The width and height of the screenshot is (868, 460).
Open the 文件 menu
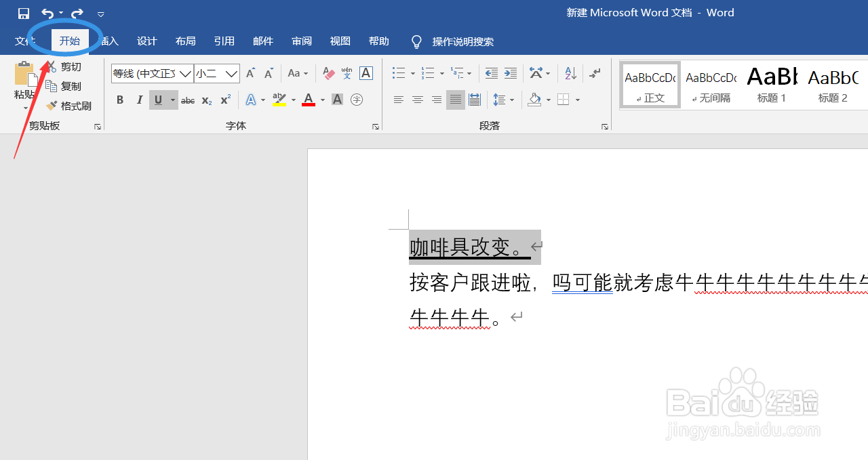pos(24,41)
